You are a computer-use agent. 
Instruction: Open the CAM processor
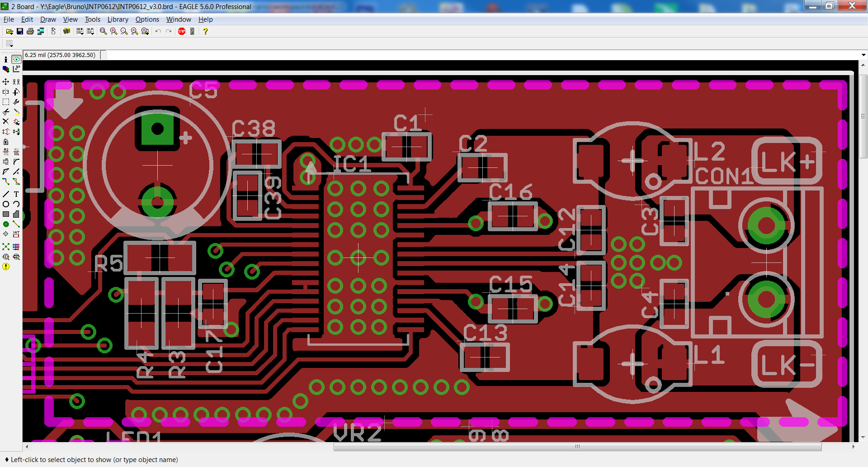click(41, 31)
